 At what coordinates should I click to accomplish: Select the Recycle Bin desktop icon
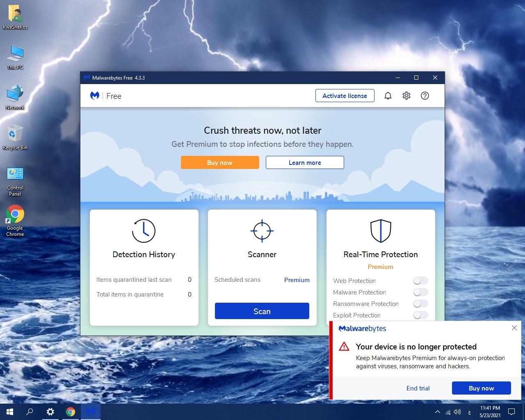pyautogui.click(x=15, y=137)
